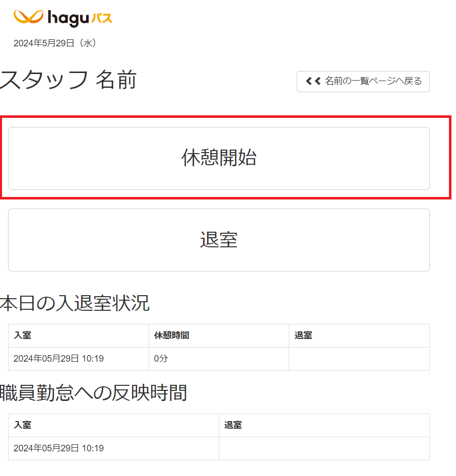Select 入室 header in 本日の入退室状況 table
The height and width of the screenshot is (476, 456).
[23, 335]
